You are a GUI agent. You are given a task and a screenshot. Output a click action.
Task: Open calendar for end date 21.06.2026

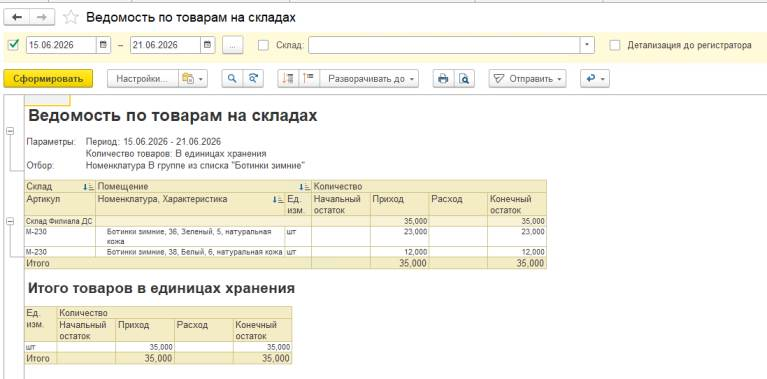[x=207, y=45]
